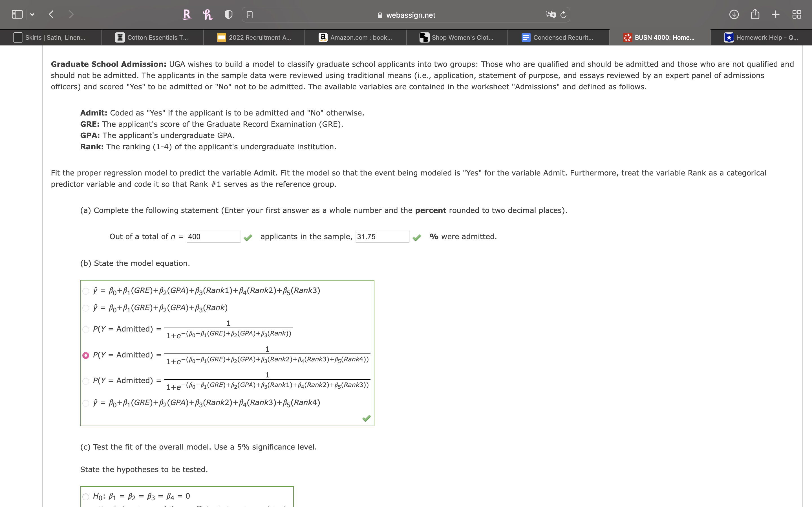This screenshot has height=507, width=812.
Task: Share the current page
Action: point(755,14)
